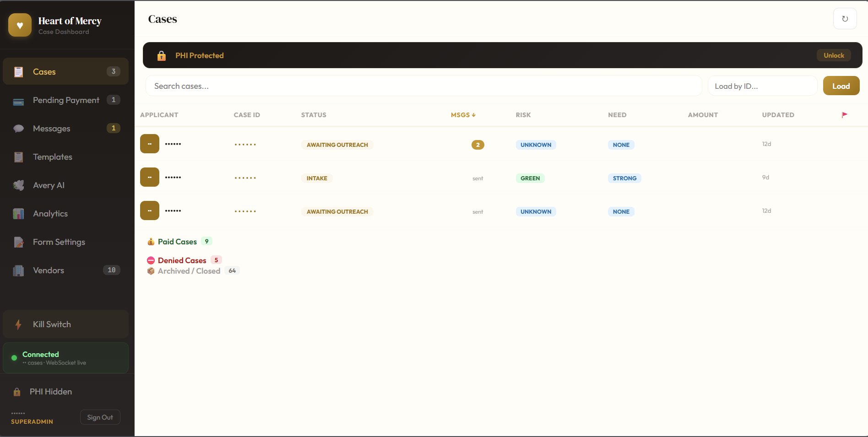Click the STRONG need badge

624,178
